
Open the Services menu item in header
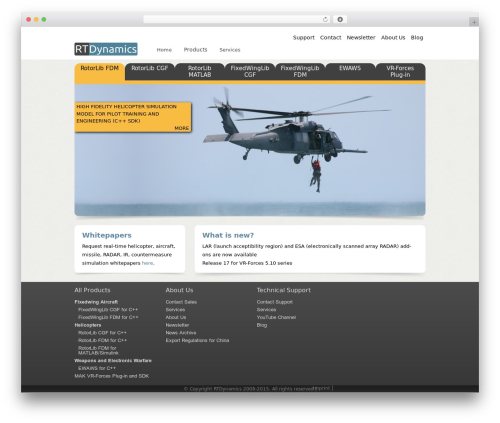(230, 50)
